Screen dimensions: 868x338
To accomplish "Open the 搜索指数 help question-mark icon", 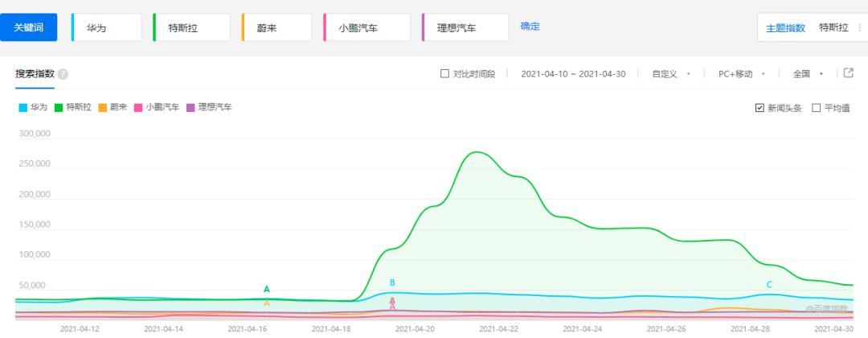I will 63,74.
